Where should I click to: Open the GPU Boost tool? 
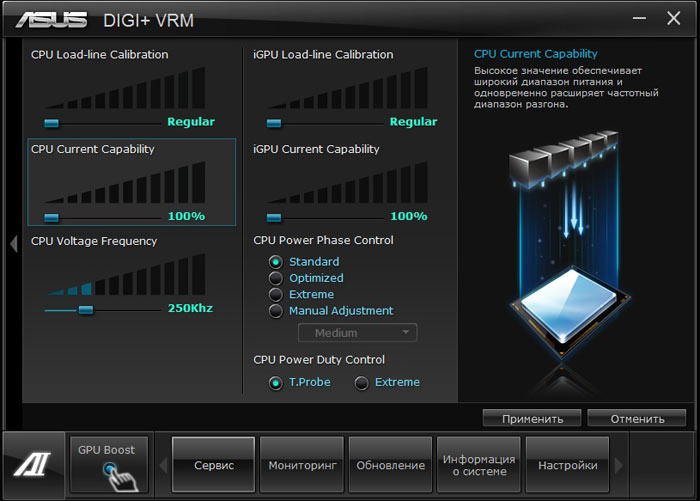108,465
